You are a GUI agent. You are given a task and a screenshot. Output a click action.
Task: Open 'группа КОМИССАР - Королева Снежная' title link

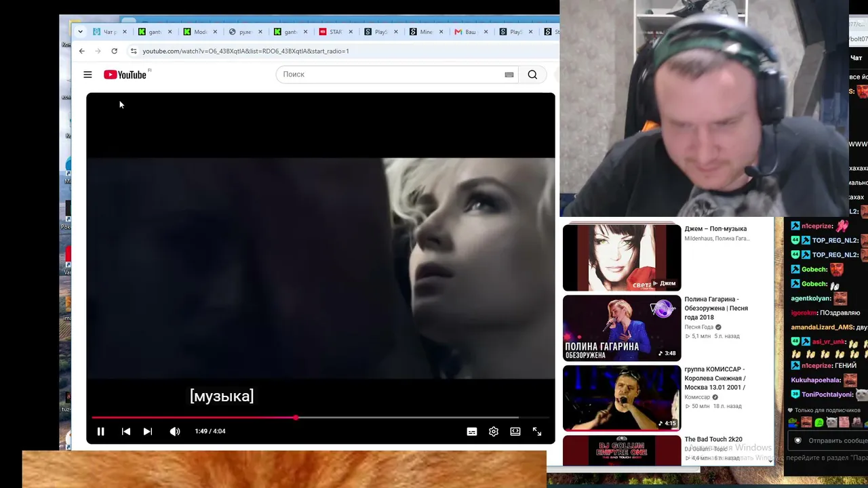click(x=715, y=378)
